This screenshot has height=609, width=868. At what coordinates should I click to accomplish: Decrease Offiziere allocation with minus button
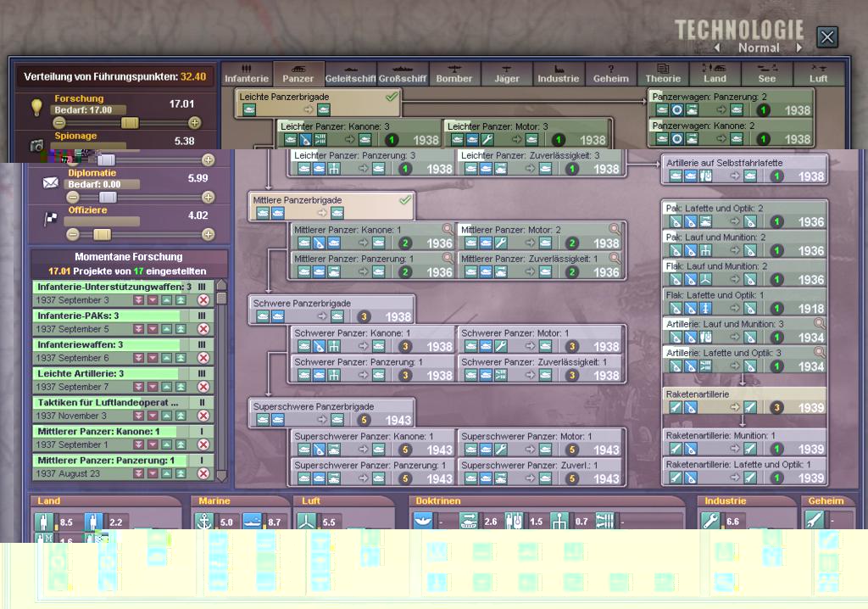73,234
